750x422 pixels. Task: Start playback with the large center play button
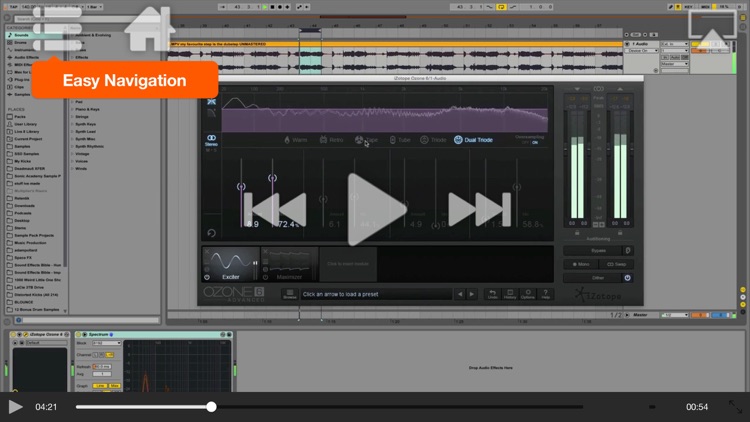(x=376, y=209)
